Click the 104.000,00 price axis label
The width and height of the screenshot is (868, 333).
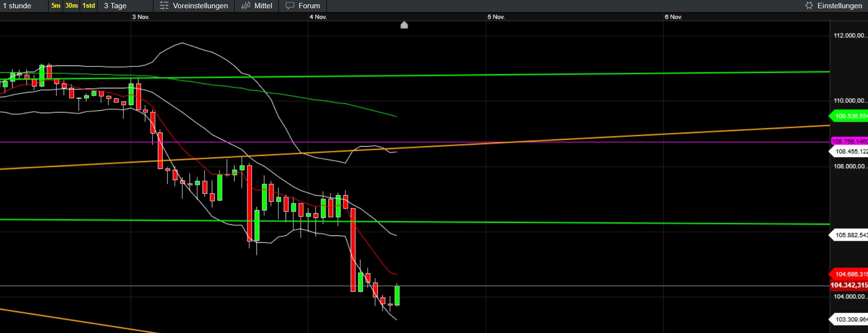point(851,297)
